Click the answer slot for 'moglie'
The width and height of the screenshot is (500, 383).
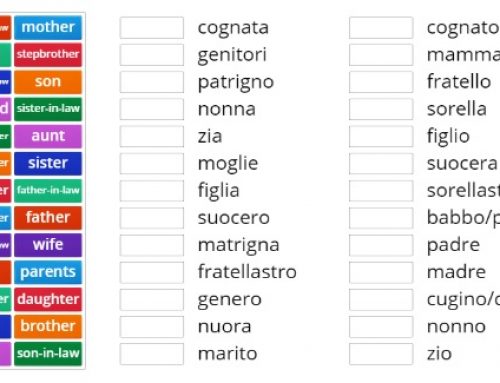tap(152, 164)
